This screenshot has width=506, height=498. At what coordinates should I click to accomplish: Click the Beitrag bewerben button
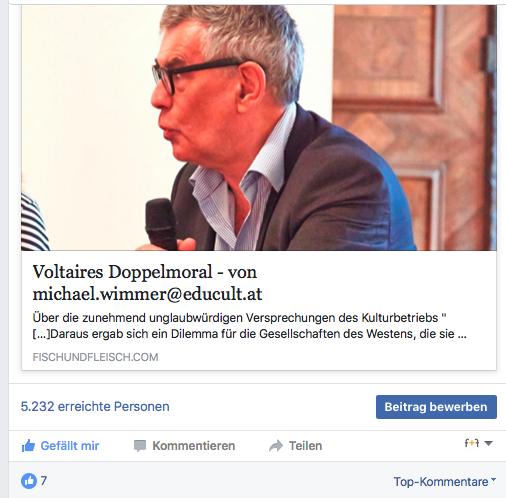[436, 407]
